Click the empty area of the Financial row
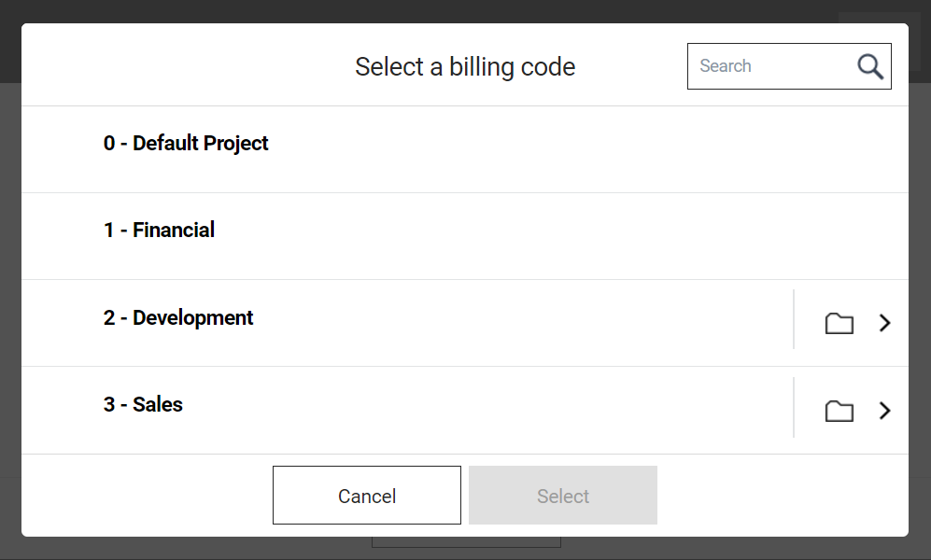The width and height of the screenshot is (931, 560). coord(560,236)
